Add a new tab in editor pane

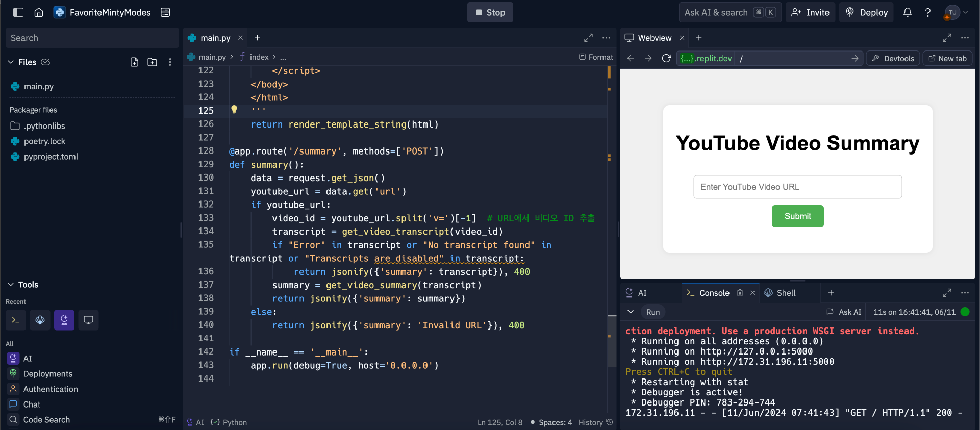pyautogui.click(x=258, y=38)
